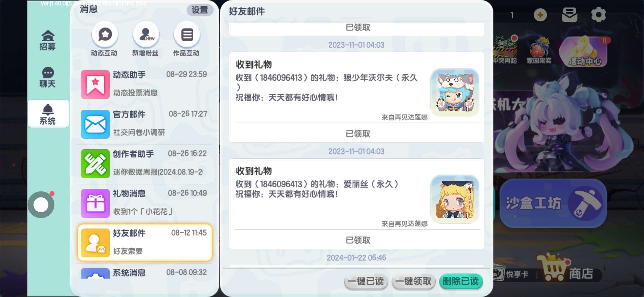The image size is (644, 297).
Task: Click the 设置 button in messages panel
Action: click(200, 10)
